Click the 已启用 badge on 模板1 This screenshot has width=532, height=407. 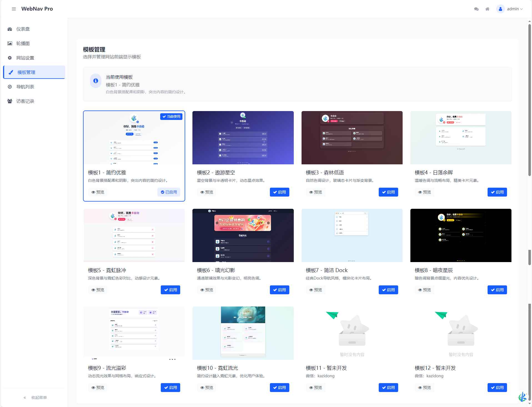point(169,192)
